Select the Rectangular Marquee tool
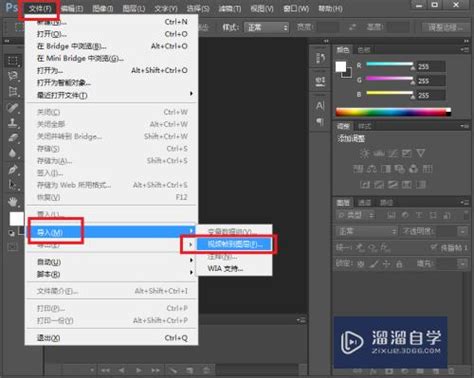Viewport: 474px width, 378px height. 13,61
